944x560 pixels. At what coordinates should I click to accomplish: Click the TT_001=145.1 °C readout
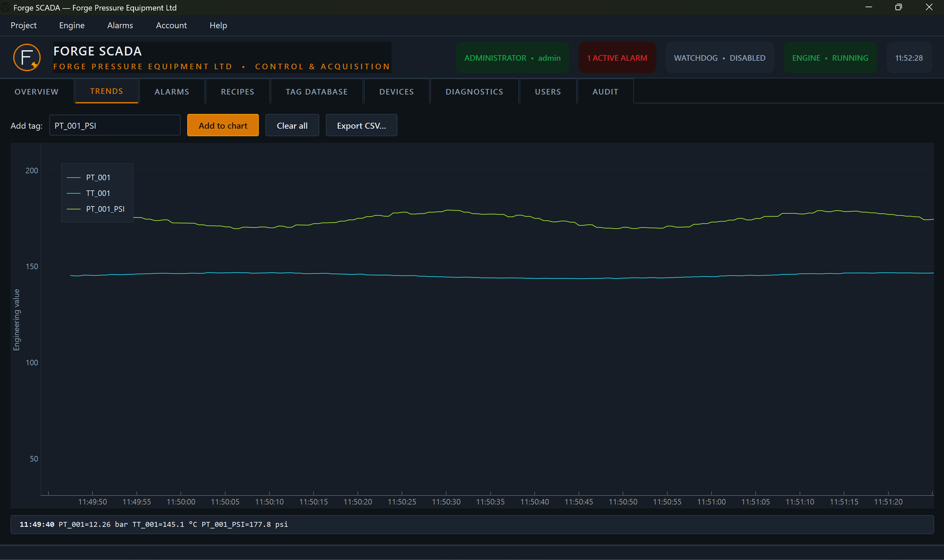click(165, 524)
